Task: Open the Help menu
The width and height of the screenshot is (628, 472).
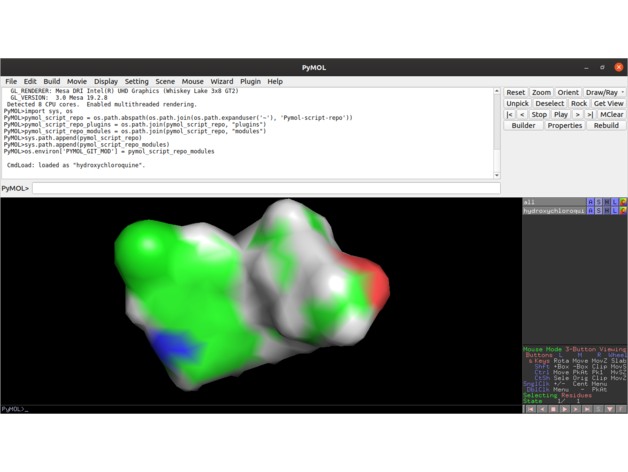Action: 275,81
